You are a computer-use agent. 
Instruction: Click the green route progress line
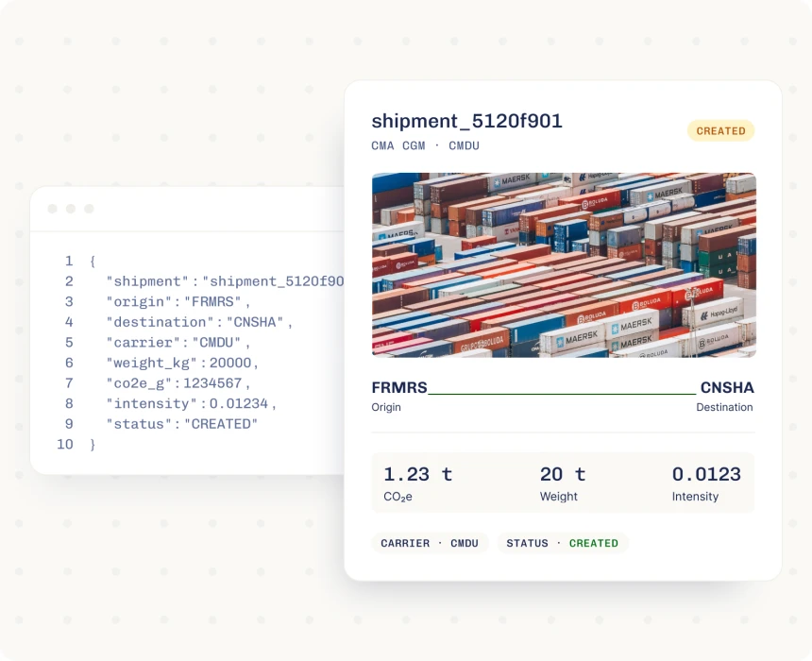tap(563, 394)
